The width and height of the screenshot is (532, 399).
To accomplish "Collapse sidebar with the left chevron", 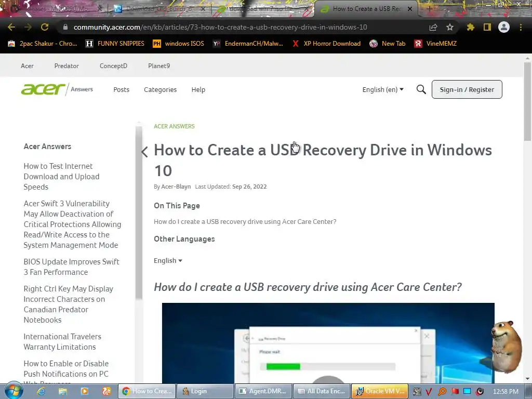I will 144,152.
